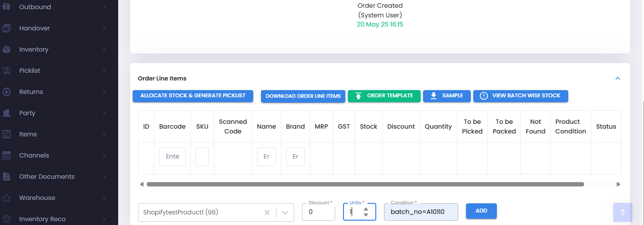Image resolution: width=644 pixels, height=225 pixels.
Task: Click the Returns sidebar icon
Action: [7, 92]
